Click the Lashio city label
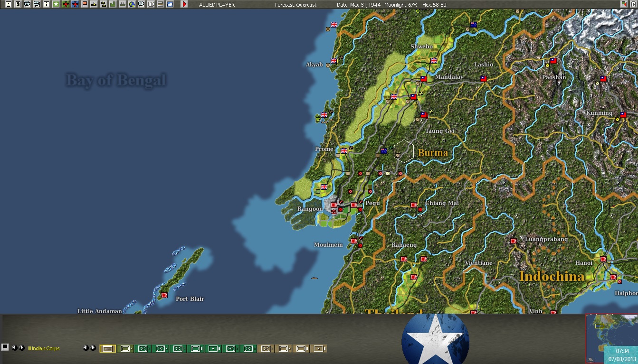The image size is (638, 364). coord(484,65)
